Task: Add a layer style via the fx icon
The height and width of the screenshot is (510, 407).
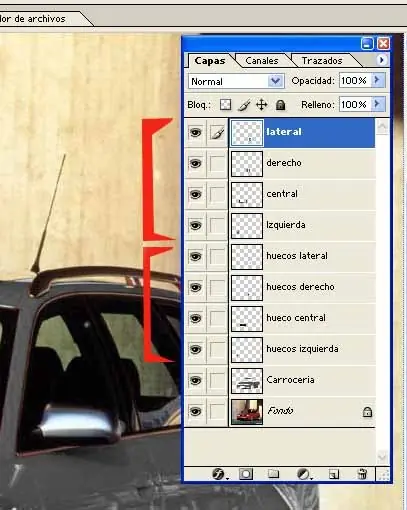Action: [219, 473]
